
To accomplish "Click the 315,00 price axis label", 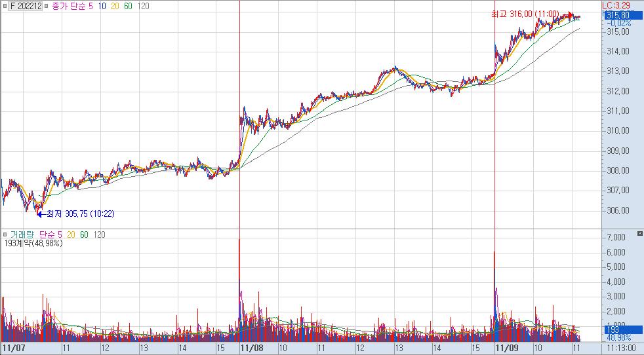I will point(618,31).
